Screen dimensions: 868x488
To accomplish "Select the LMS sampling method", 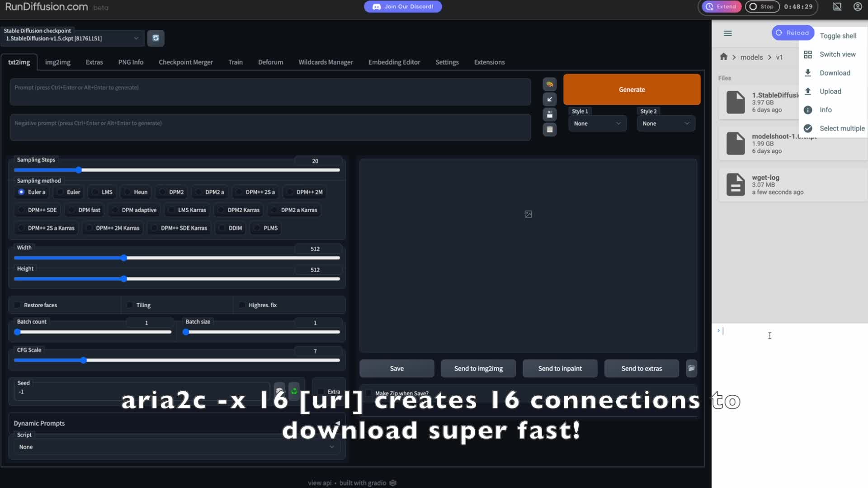I will pyautogui.click(x=102, y=192).
